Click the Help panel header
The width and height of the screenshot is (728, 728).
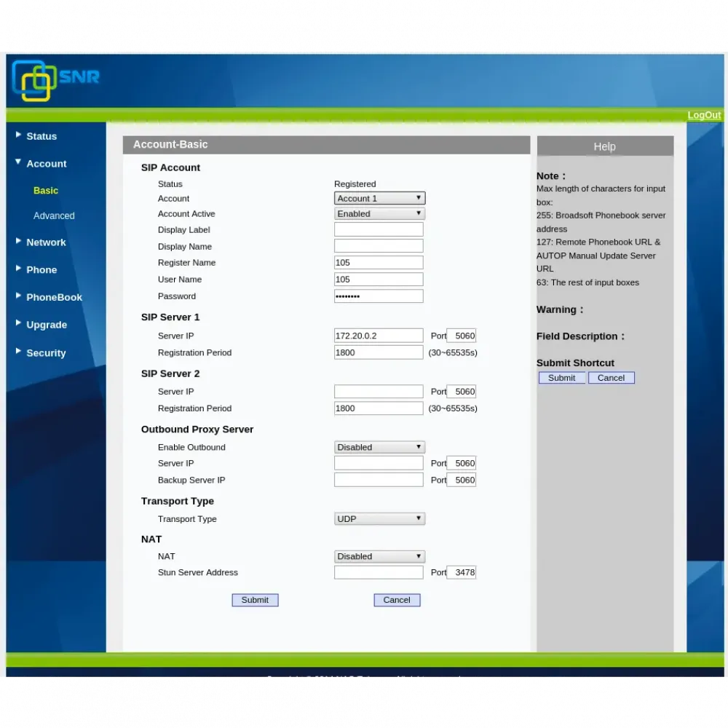(605, 146)
